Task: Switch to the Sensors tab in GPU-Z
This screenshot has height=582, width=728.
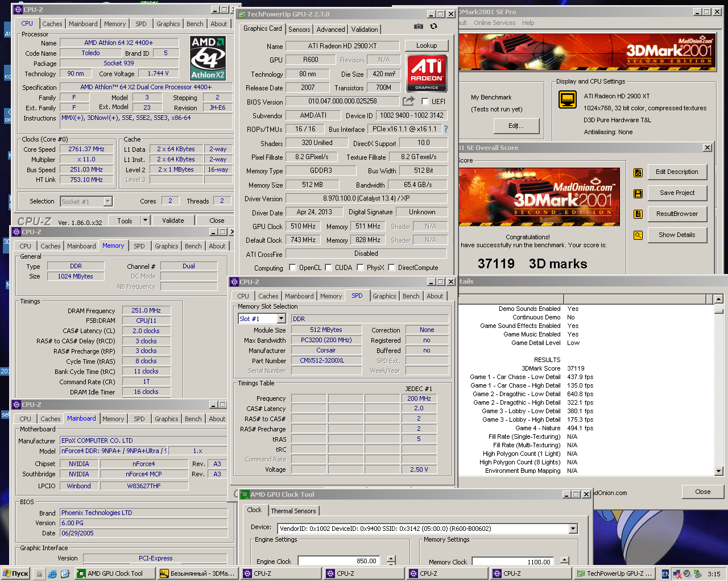Action: click(299, 30)
